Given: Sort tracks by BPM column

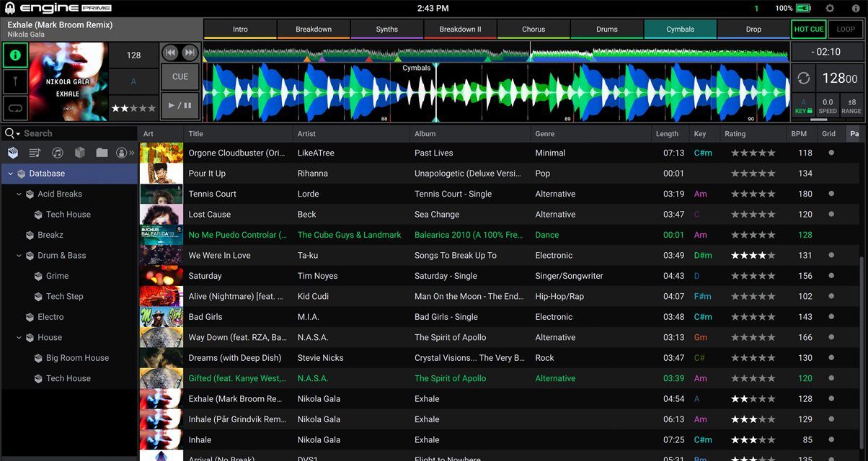Looking at the screenshot, I should [800, 133].
